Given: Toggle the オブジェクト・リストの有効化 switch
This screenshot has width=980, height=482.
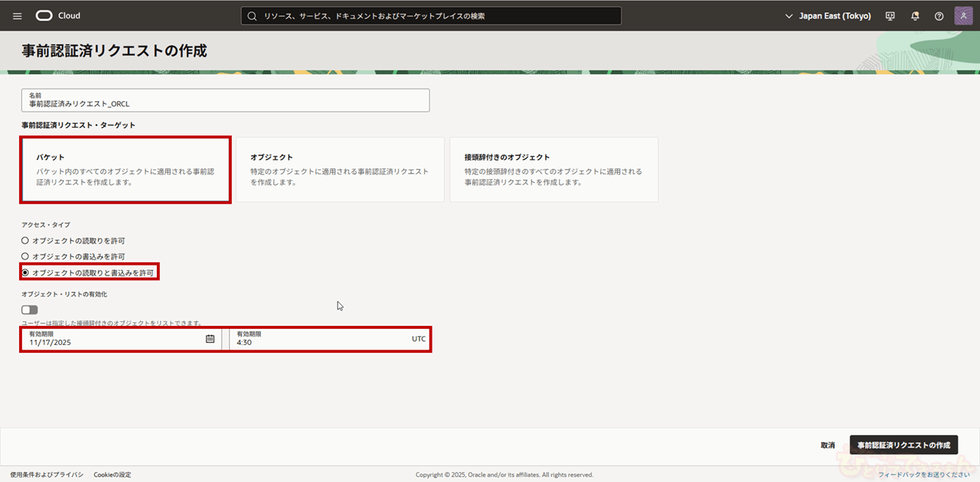Looking at the screenshot, I should 30,310.
